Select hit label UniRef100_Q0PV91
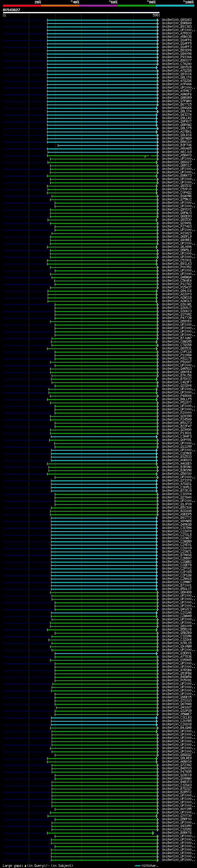Image resolution: width=197 pixels, height=868 pixels. click(177, 440)
